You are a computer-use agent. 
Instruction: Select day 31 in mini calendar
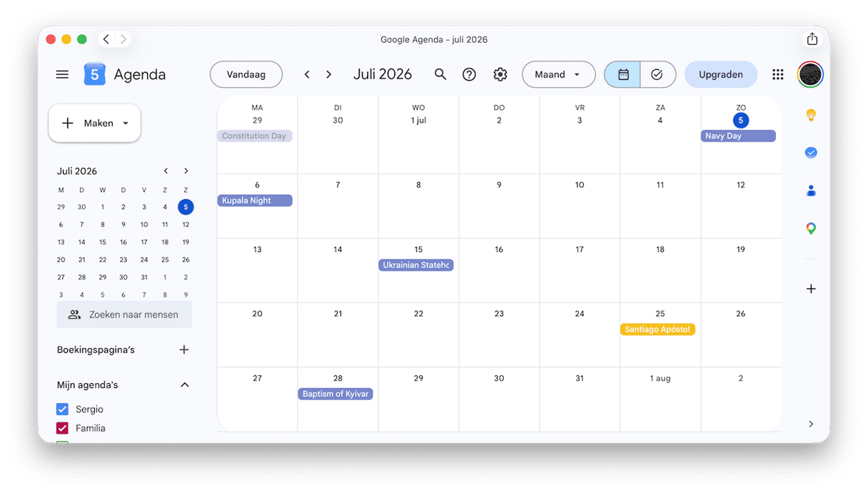[144, 278]
